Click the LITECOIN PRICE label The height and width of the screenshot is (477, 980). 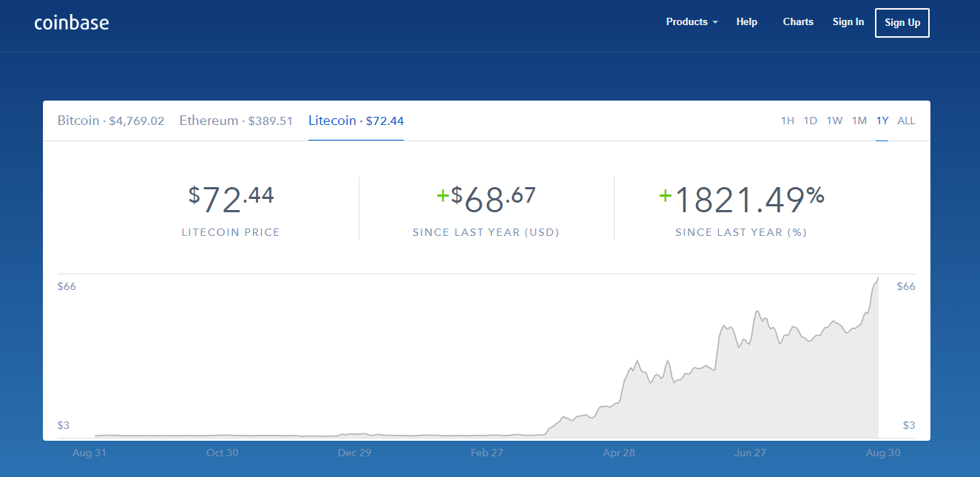[x=231, y=232]
